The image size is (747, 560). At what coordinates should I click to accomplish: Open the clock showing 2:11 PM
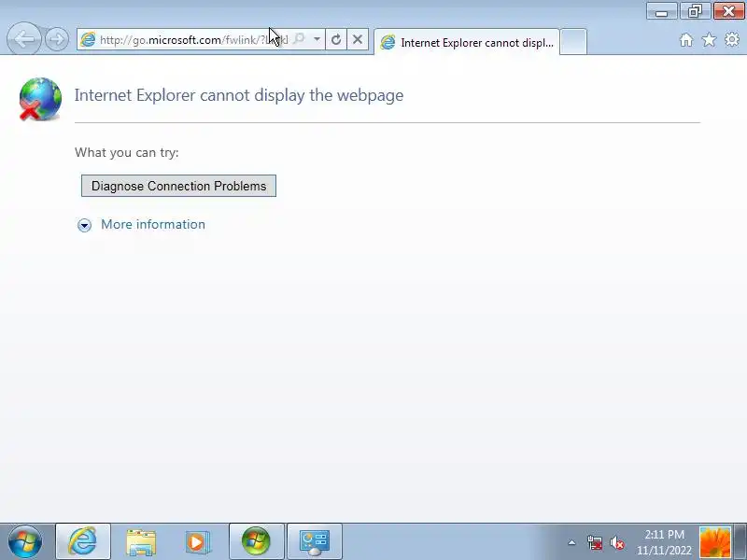click(x=664, y=542)
